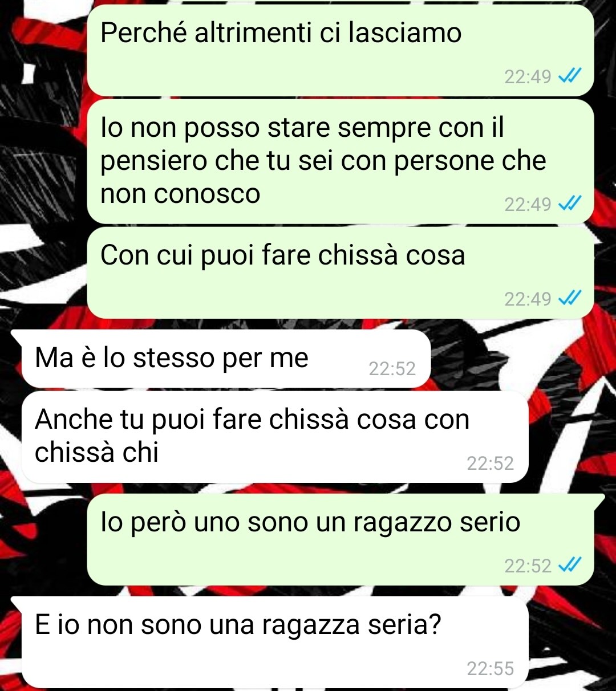616x691 pixels.
Task: Tap read ticks on 'Con cui puoi fare chissà cosa'
Action: tap(569, 298)
